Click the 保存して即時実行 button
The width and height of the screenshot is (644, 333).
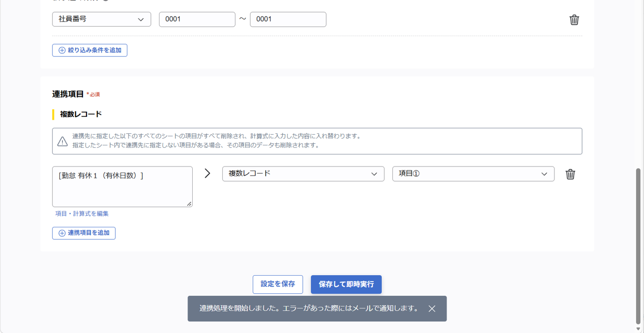pos(346,284)
